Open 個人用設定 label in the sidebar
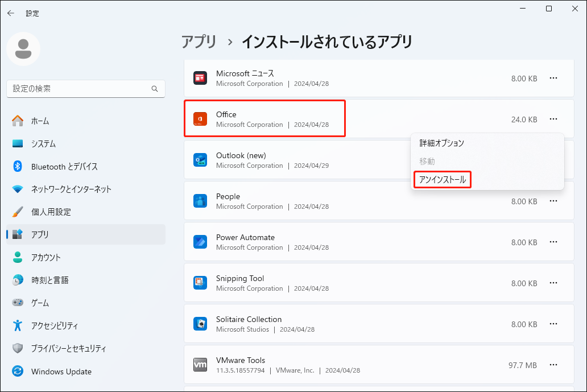Image resolution: width=587 pixels, height=392 pixels. coord(51,212)
